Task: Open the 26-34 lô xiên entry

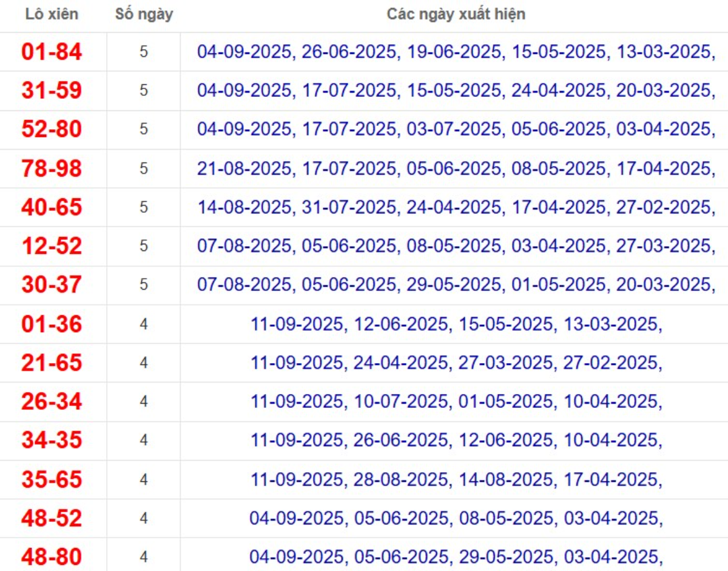Action: 52,402
